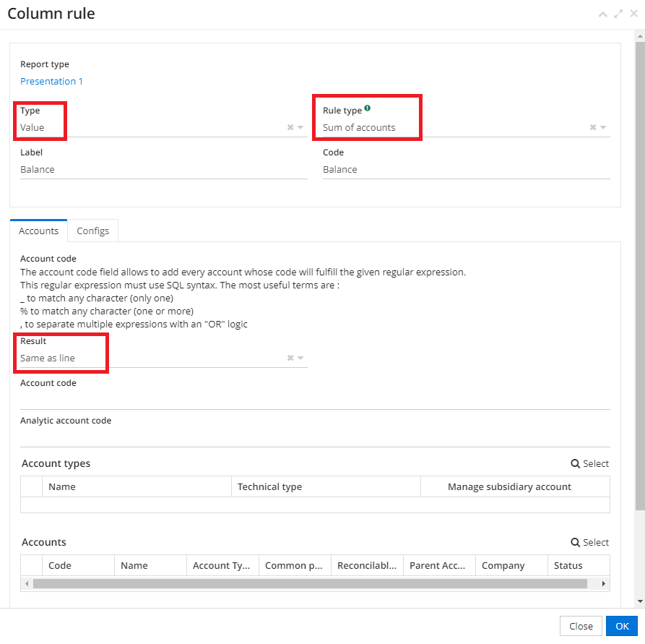This screenshot has width=645, height=644.
Task: Click the Parent Acc... column header
Action: [x=439, y=565]
